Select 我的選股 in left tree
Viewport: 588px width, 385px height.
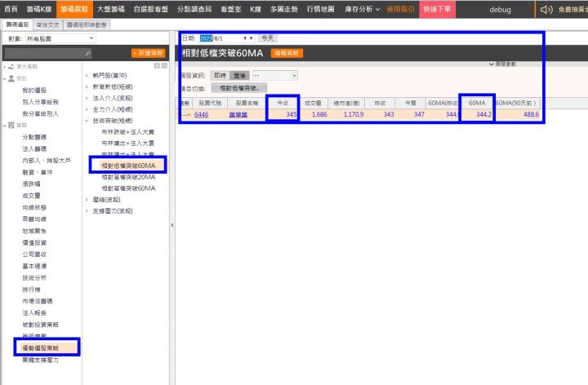[34, 91]
